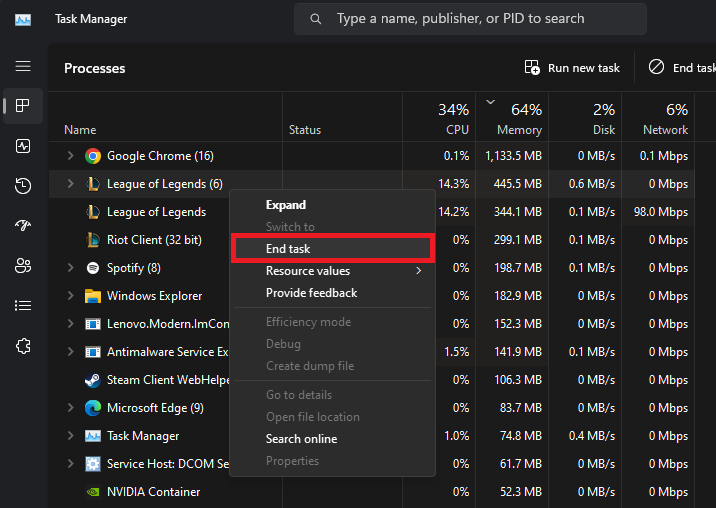Screen dimensions: 716x508
Task: Click the Spotify process icon
Action: tap(93, 268)
